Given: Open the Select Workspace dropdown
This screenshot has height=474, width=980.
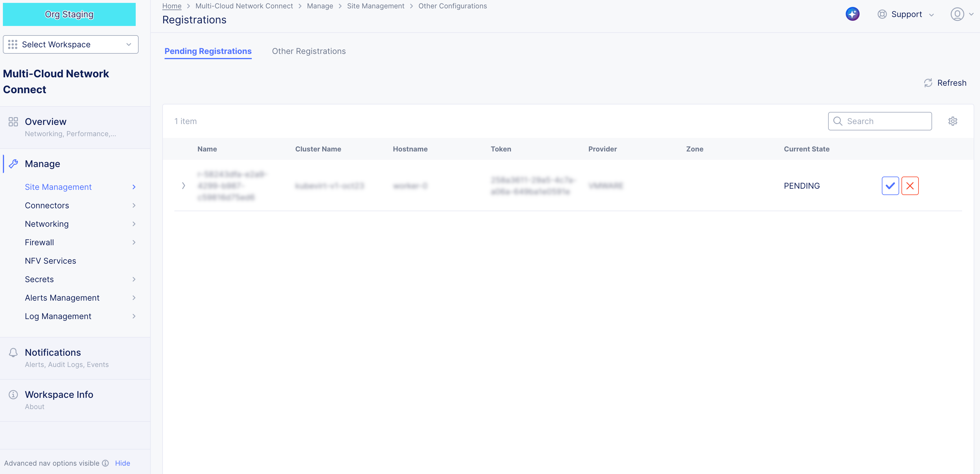Looking at the screenshot, I should click(x=70, y=44).
